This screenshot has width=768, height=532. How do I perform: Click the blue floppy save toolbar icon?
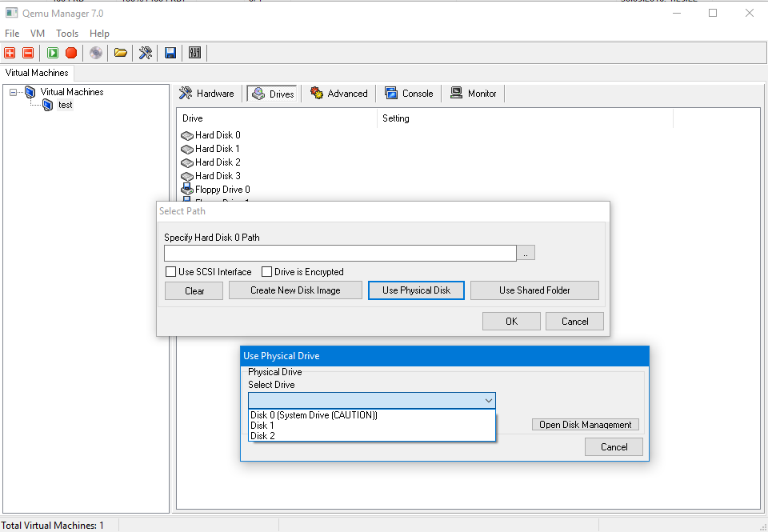point(170,53)
